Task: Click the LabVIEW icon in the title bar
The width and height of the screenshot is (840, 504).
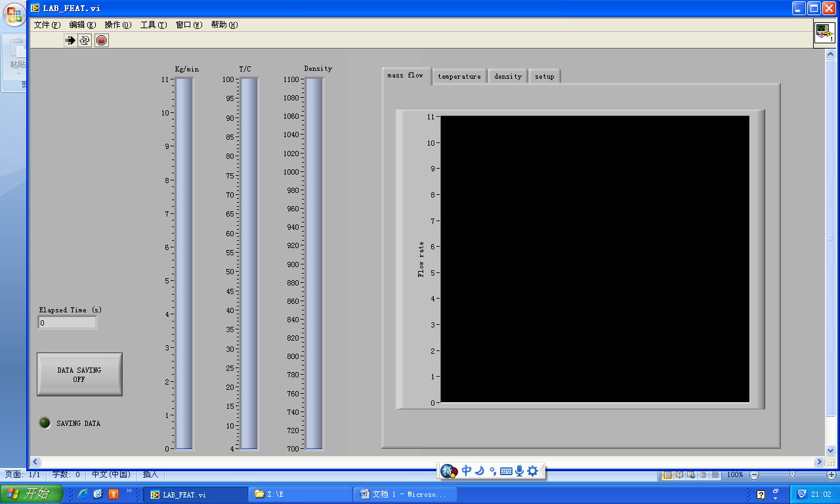Action: (x=35, y=8)
